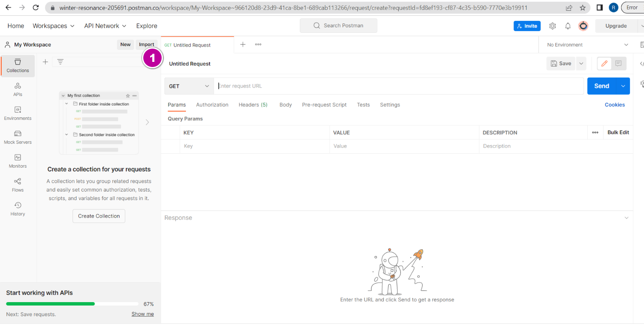644x326 pixels.
Task: Expand the Save button dropdown arrow
Action: (581, 64)
